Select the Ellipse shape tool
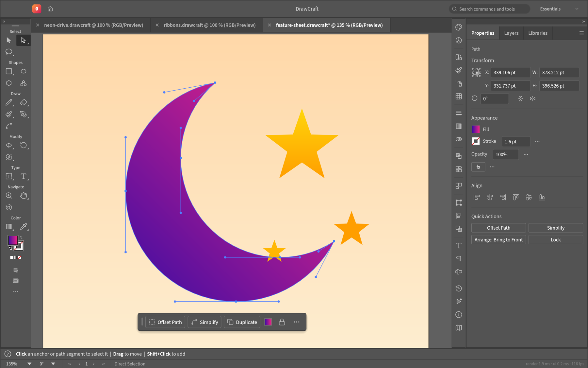This screenshot has width=588, height=368. coord(24,71)
